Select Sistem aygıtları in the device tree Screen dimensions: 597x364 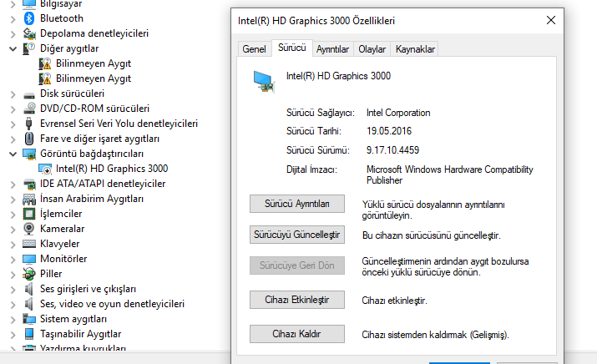pyautogui.click(x=73, y=319)
